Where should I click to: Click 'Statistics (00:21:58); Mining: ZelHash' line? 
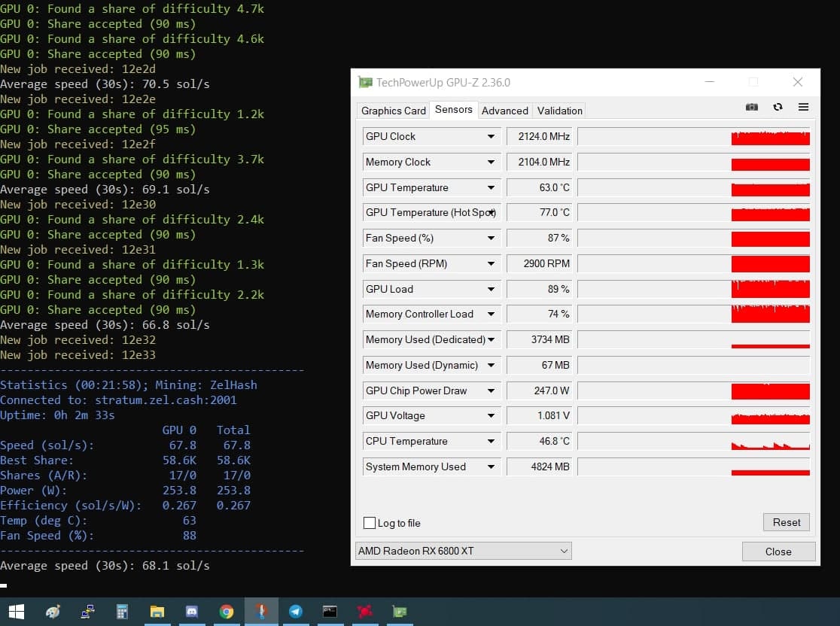(129, 385)
